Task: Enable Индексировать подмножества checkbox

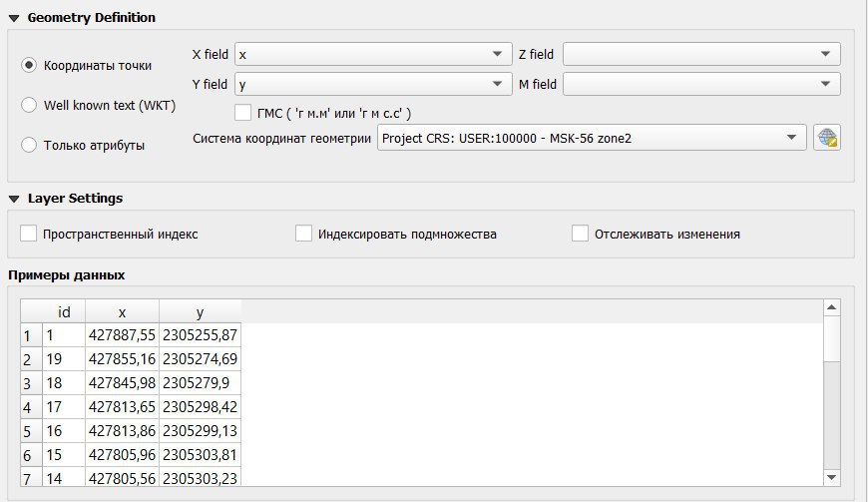Action: pyautogui.click(x=303, y=234)
